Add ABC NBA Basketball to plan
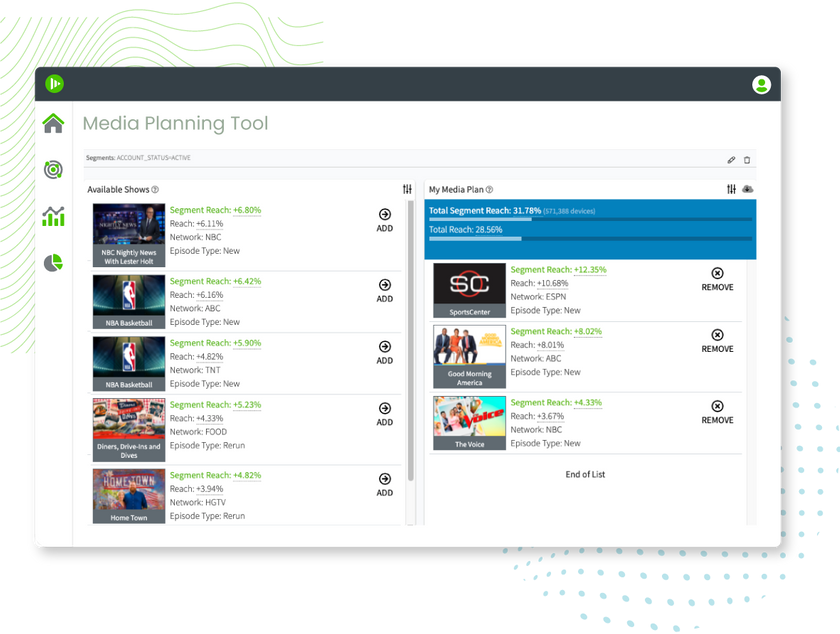 [x=385, y=291]
